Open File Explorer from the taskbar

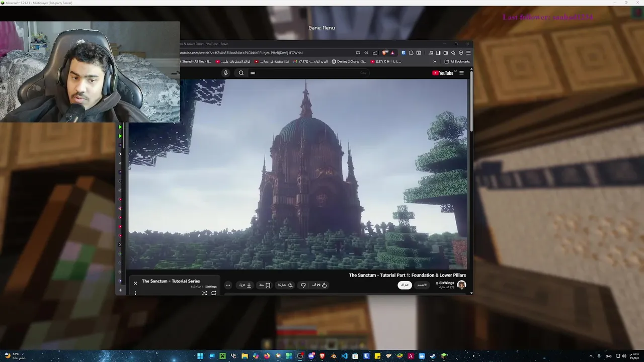pyautogui.click(x=245, y=356)
